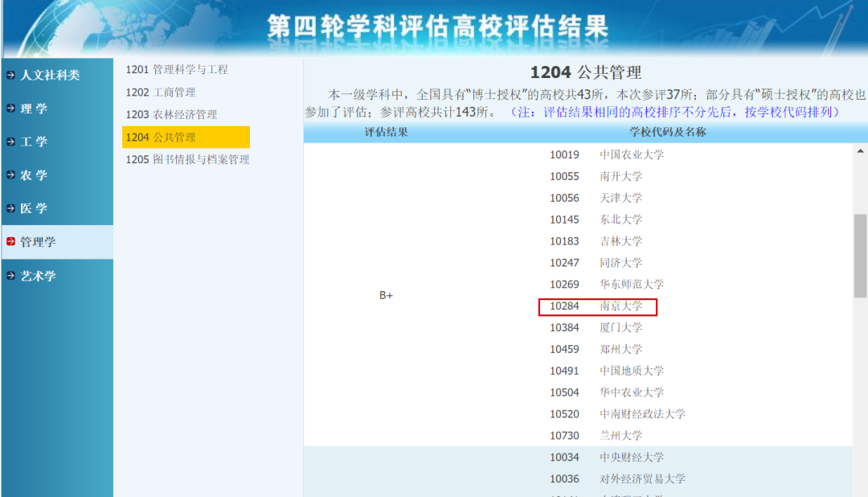Image resolution: width=868 pixels, height=497 pixels.
Task: Select 1205 图书情报与档案管理 discipline
Action: point(187,159)
